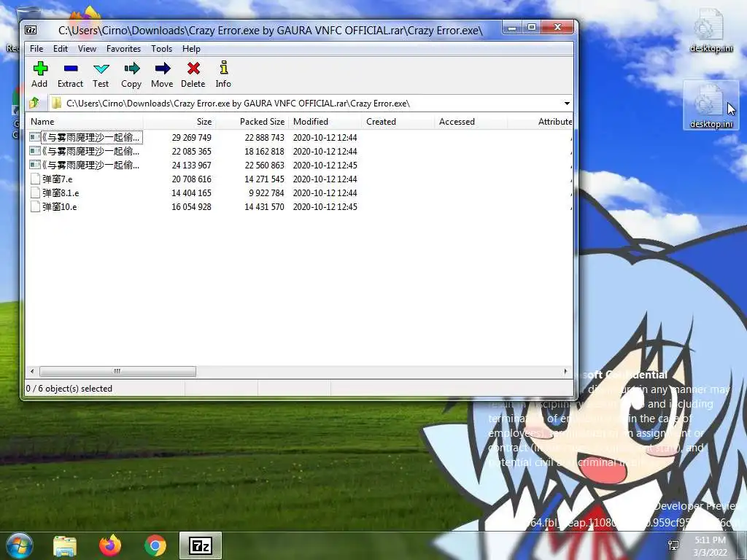The width and height of the screenshot is (747, 560).
Task: Click file icon of 弹窗10.e
Action: 35,206
